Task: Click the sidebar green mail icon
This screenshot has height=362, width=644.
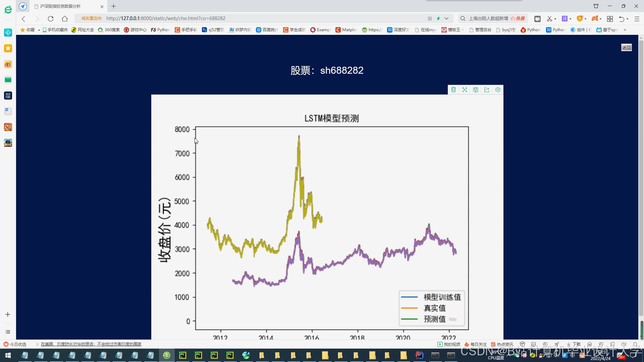Action: [8, 80]
